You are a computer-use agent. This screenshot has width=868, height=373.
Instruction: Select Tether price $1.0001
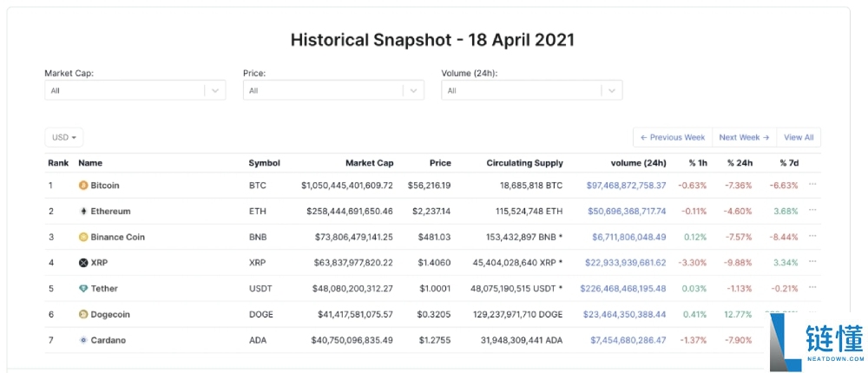(434, 288)
